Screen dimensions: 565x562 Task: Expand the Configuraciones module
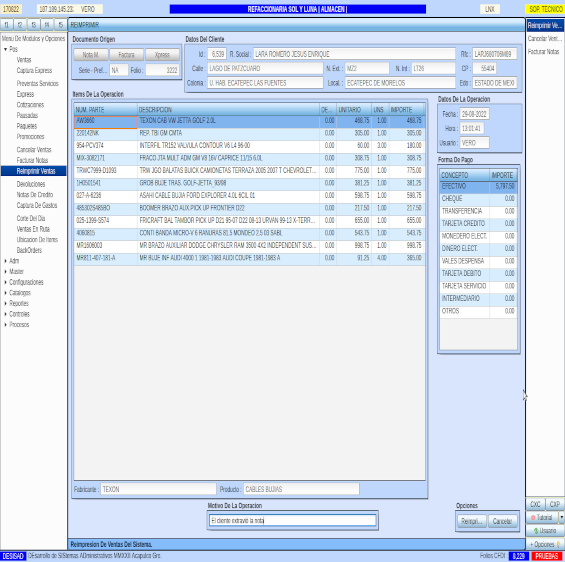[x=5, y=282]
